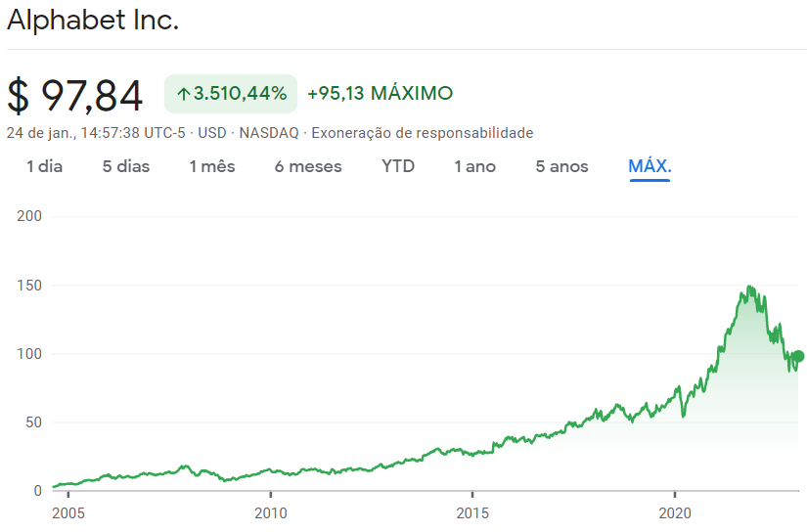Click the green current price dot on chart

point(798,356)
